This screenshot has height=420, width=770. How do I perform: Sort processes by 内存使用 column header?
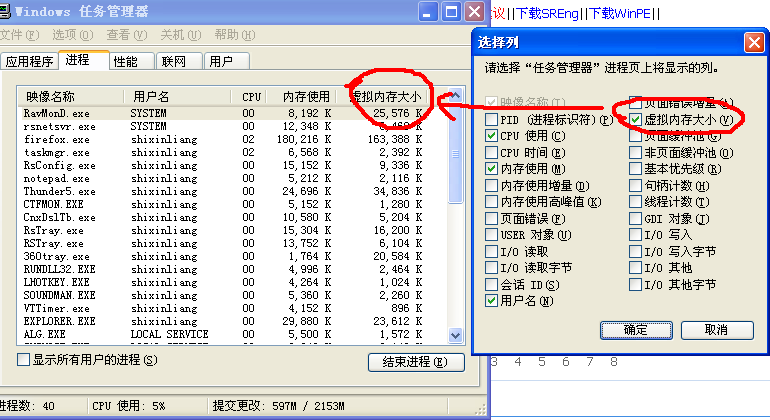pos(301,96)
